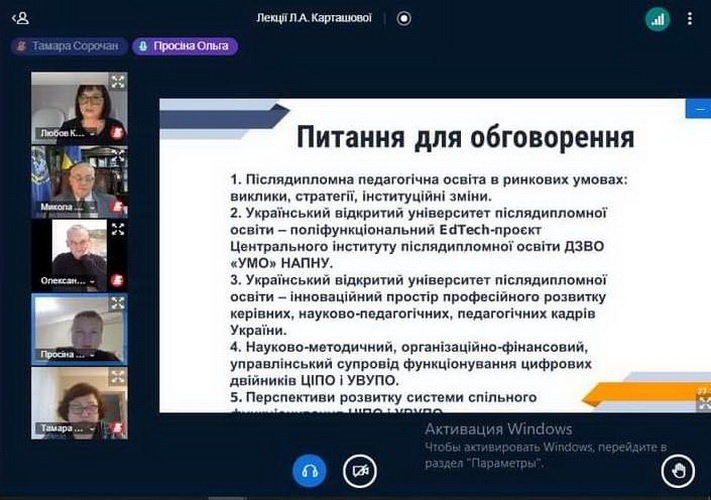Make Любов К... webcam fullscreen
The height and width of the screenshot is (500, 711).
point(118,82)
